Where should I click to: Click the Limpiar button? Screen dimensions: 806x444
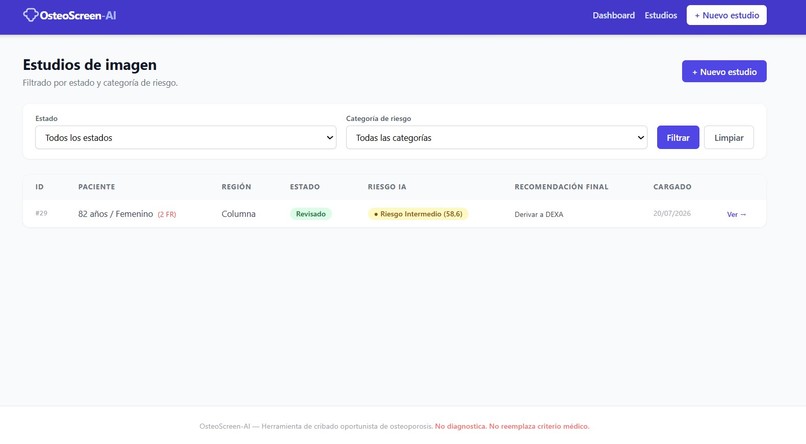728,138
